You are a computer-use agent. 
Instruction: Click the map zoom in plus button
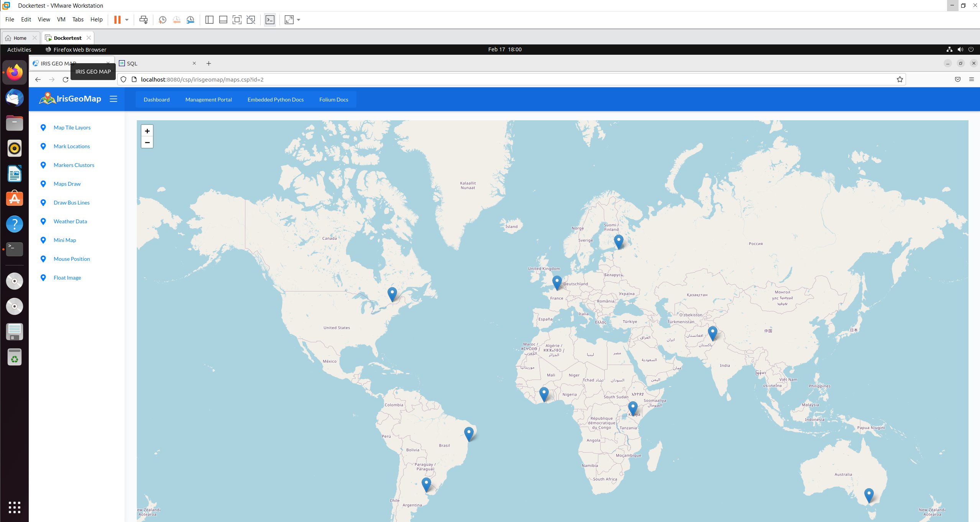tap(147, 131)
